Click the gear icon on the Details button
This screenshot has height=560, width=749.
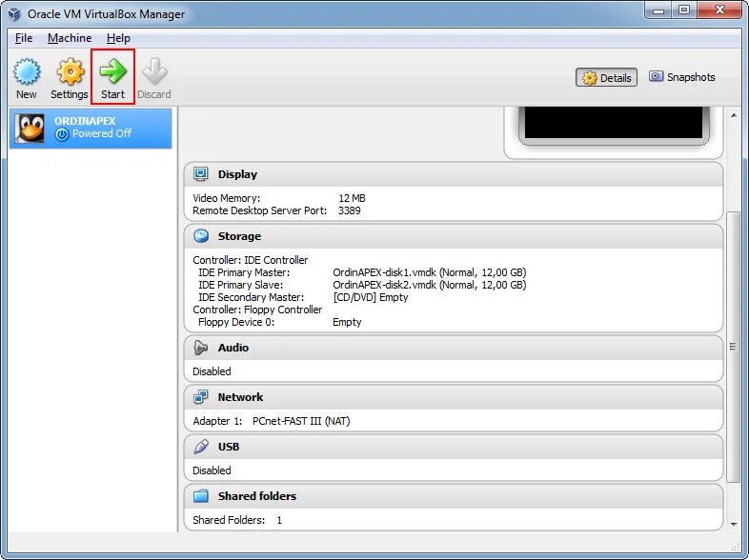click(590, 78)
